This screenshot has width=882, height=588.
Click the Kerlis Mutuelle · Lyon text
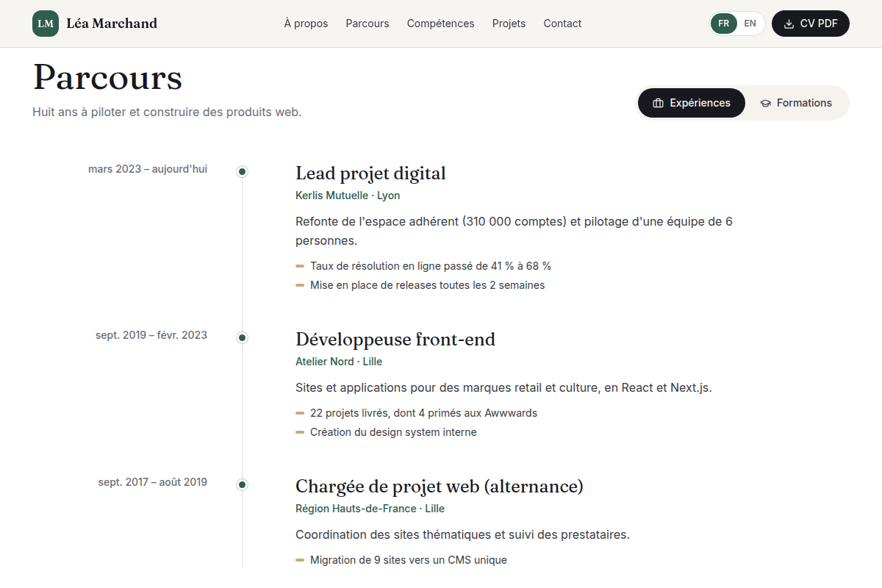[x=348, y=196]
